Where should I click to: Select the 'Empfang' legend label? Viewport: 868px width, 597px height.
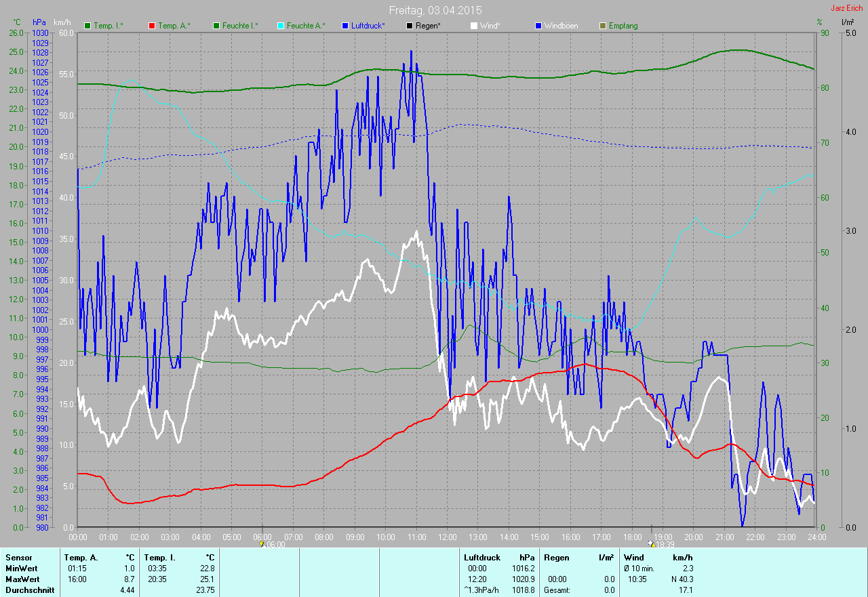tap(623, 26)
